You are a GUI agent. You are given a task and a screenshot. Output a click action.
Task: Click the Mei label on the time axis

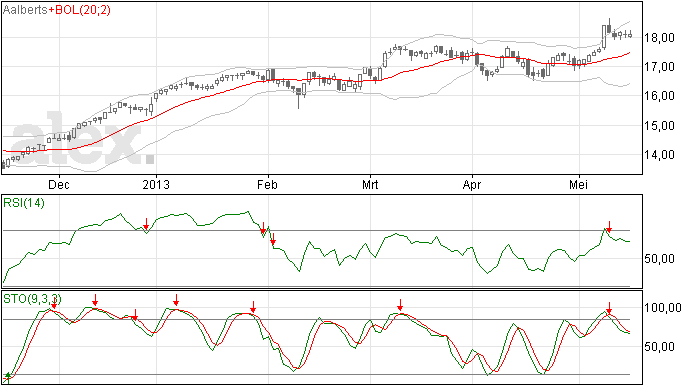[x=578, y=185]
